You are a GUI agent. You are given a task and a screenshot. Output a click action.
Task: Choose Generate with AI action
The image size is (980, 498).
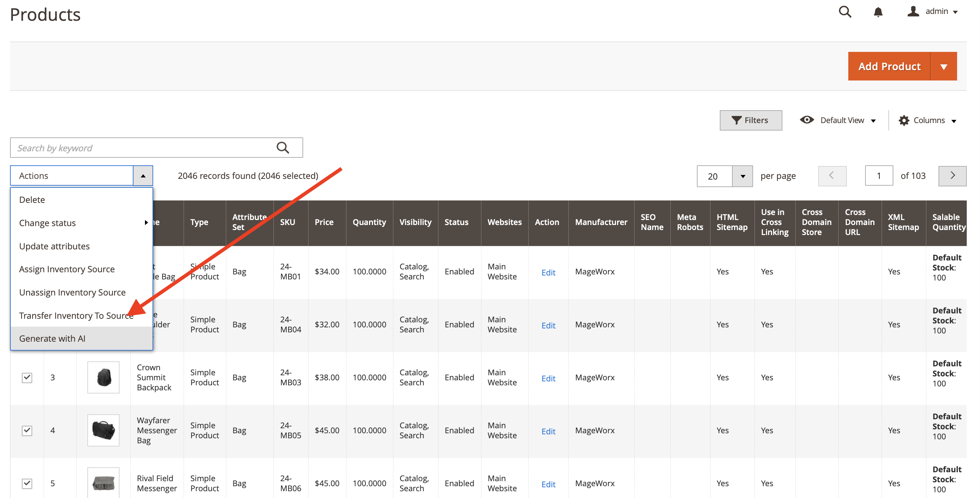click(x=81, y=338)
